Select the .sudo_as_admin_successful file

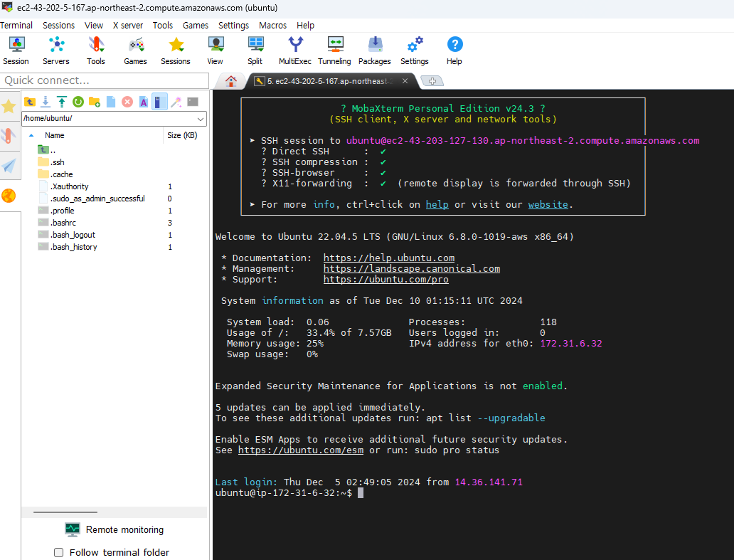pos(97,199)
